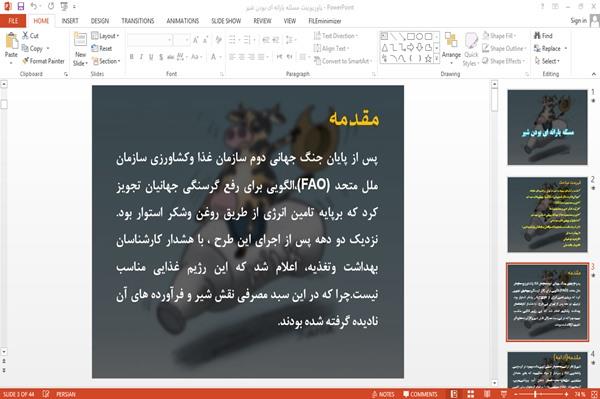Switch to the SLIDE SHOW tab
This screenshot has height=399, width=600.
click(x=226, y=21)
